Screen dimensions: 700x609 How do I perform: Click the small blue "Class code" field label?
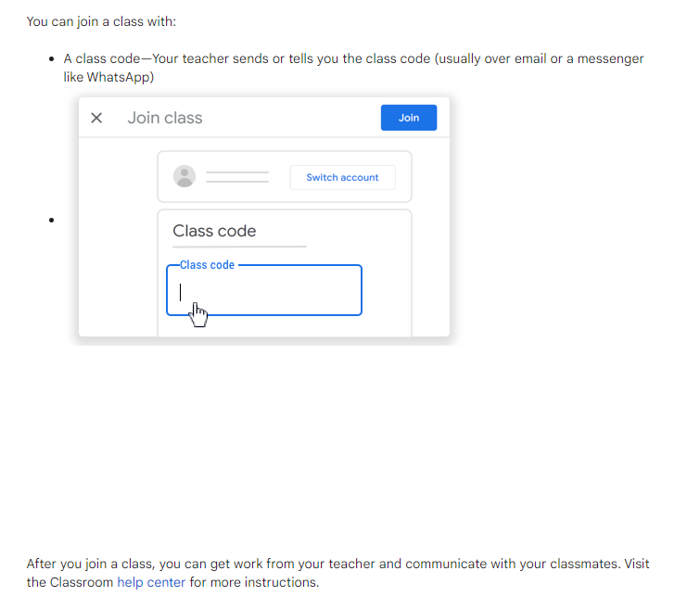(x=207, y=265)
